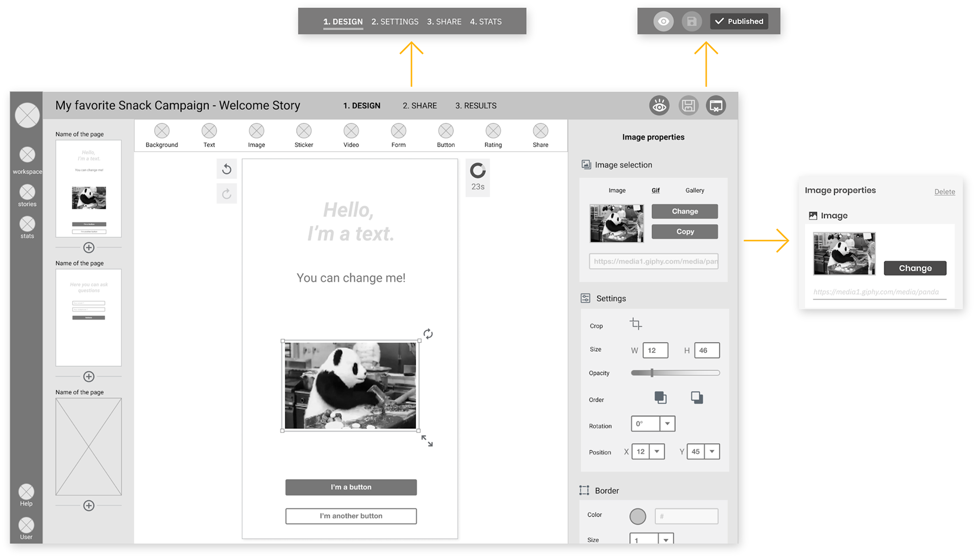Image resolution: width=980 pixels, height=556 pixels.
Task: Toggle the Published status button
Action: pyautogui.click(x=739, y=21)
